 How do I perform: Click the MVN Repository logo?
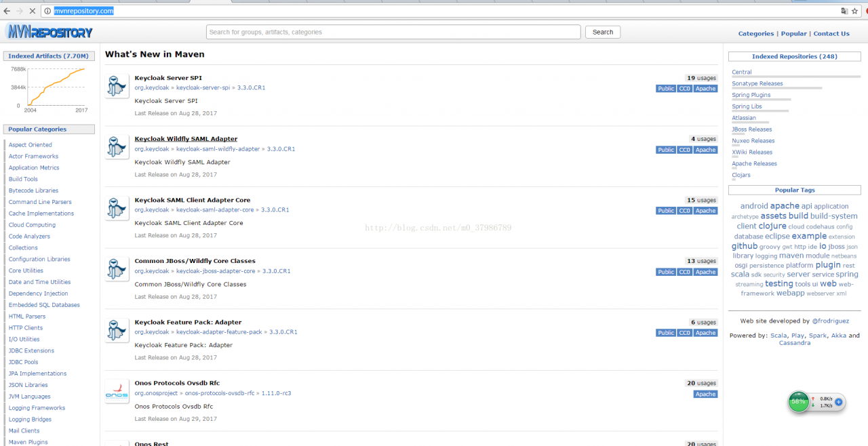pos(49,31)
